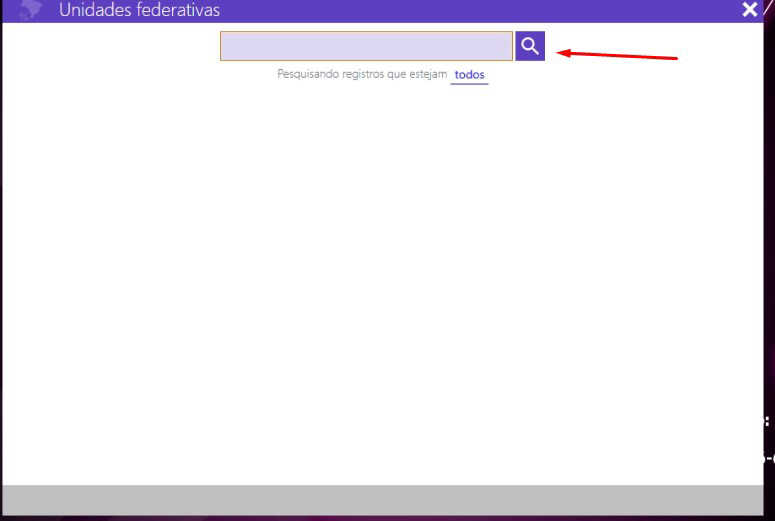Click the Brazil map icon in title bar

(31, 9)
